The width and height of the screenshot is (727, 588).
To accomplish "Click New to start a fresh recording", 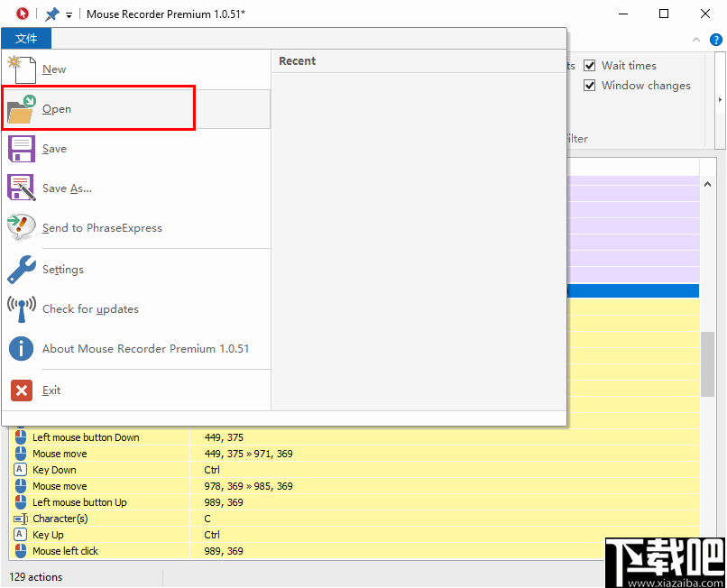I will [x=53, y=69].
